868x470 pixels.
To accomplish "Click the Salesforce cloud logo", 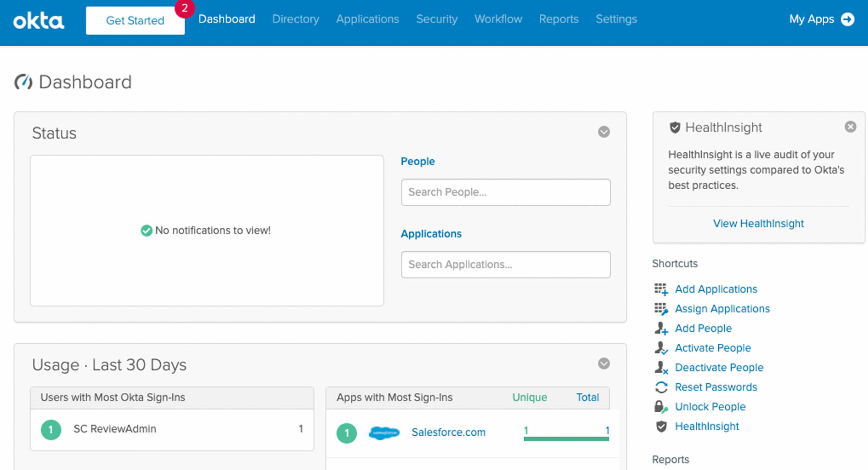I will pos(384,433).
